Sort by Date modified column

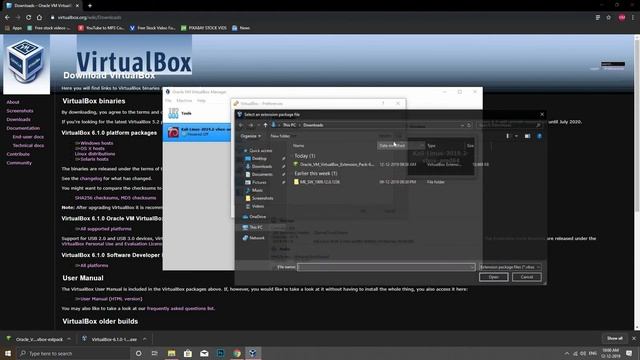point(392,146)
